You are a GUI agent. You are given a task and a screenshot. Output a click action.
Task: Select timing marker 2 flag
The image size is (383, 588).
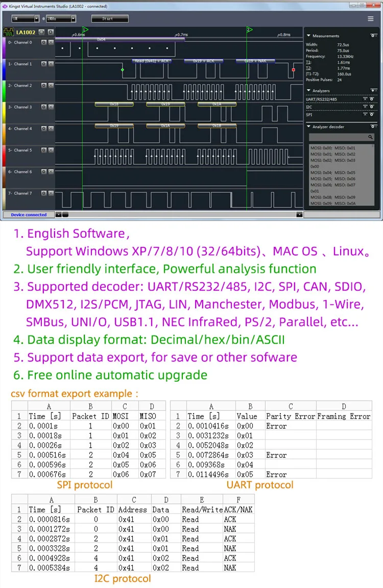(x=249, y=30)
